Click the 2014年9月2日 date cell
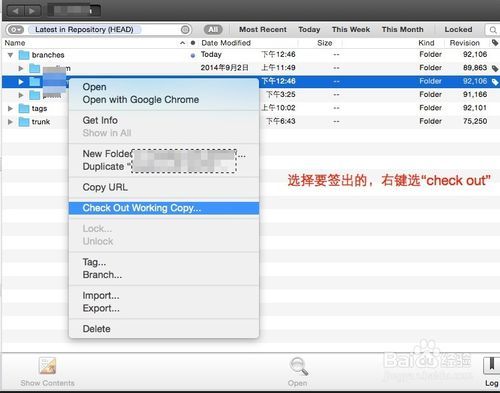 pos(224,68)
